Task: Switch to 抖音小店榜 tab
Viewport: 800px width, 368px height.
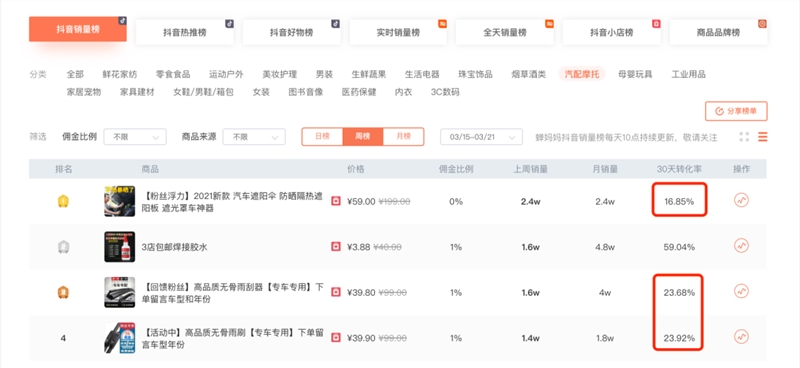Action: tap(611, 33)
